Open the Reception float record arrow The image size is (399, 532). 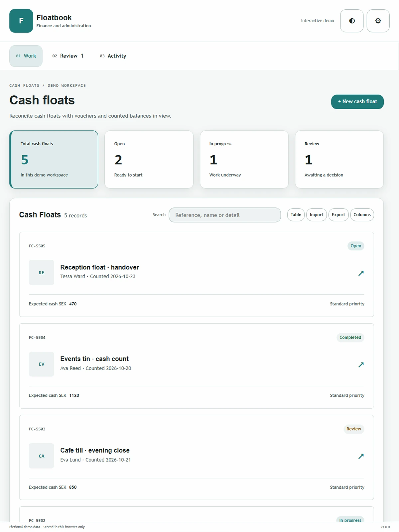(361, 273)
